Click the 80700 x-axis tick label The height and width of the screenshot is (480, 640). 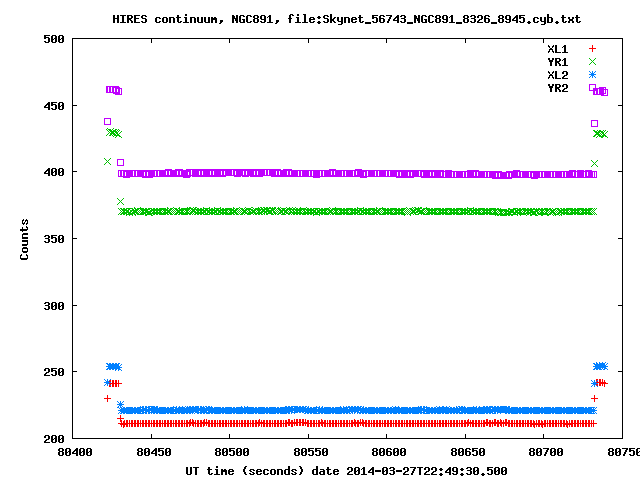[x=546, y=452]
